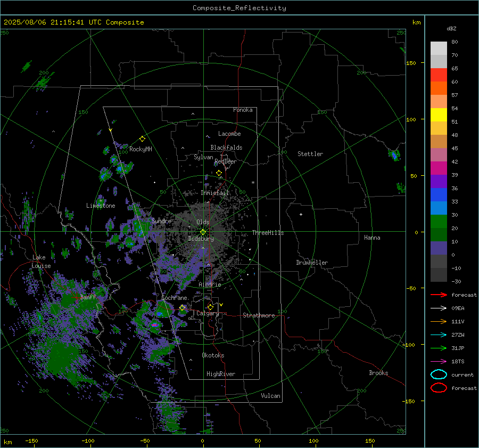Click the -150 value on bottom km axis

click(31, 441)
